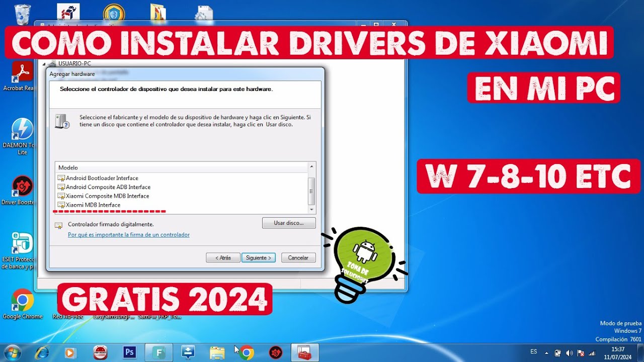
Task: Open network status tray icon
Action: 591,353
